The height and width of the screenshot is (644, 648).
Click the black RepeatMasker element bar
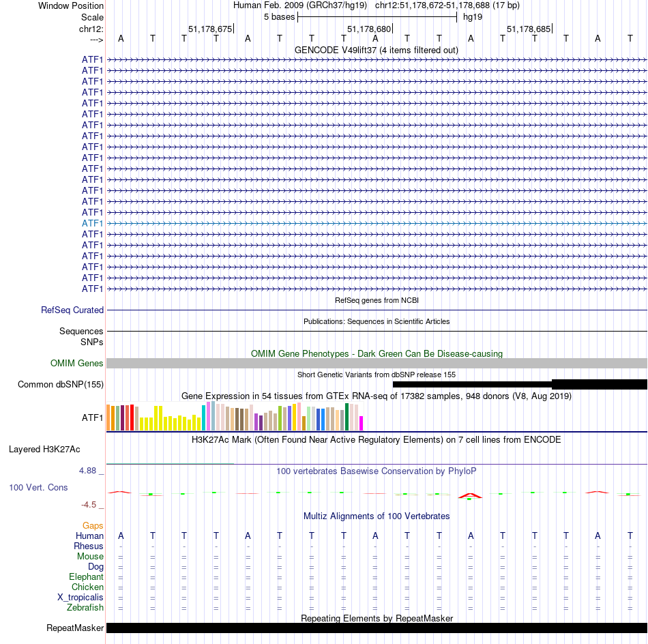(x=377, y=628)
